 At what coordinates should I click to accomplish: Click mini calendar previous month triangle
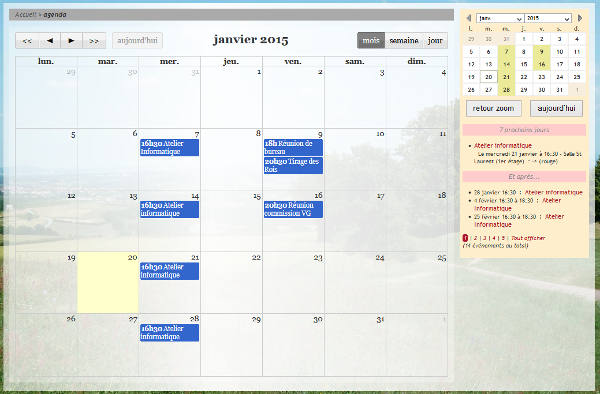coord(469,18)
